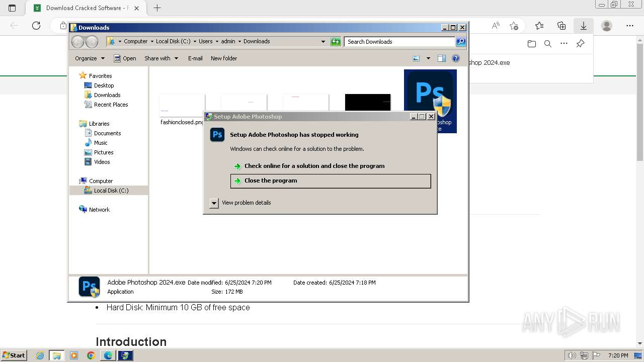Select Favorites in navigation pane

click(x=100, y=76)
